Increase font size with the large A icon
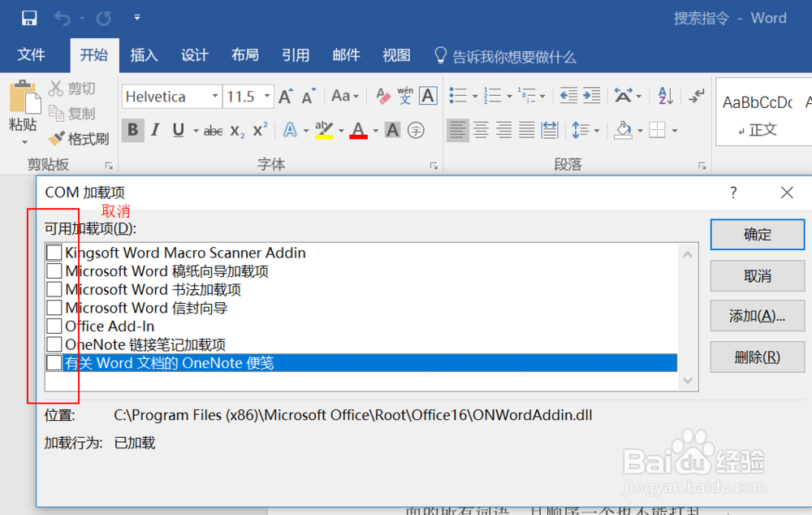Screen dimensions: 812x515 click(x=285, y=97)
